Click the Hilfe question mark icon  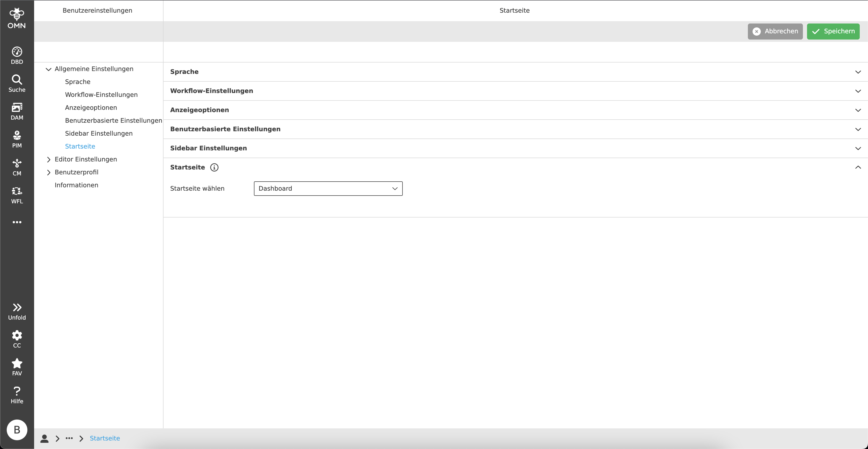[x=17, y=395]
